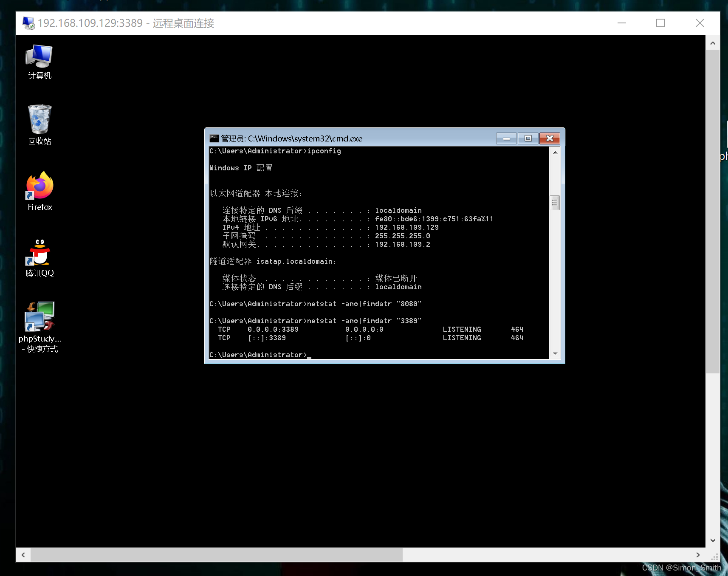
Task: Click remote desktop vertical scrollbar up arrow
Action: point(713,43)
